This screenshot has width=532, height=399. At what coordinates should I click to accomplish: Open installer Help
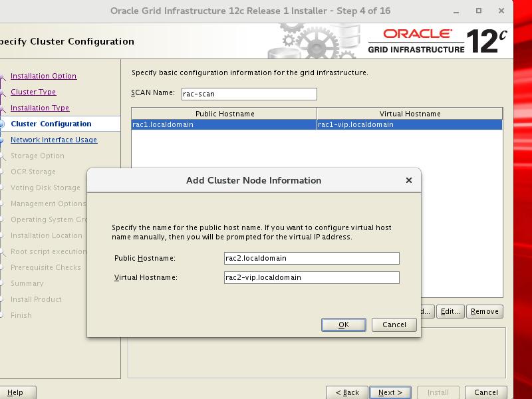click(x=15, y=392)
